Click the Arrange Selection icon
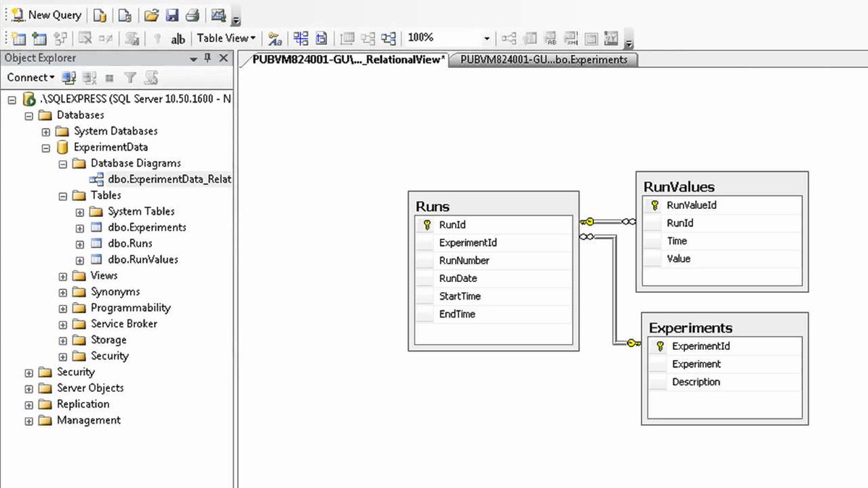The width and height of the screenshot is (868, 488). (x=368, y=38)
